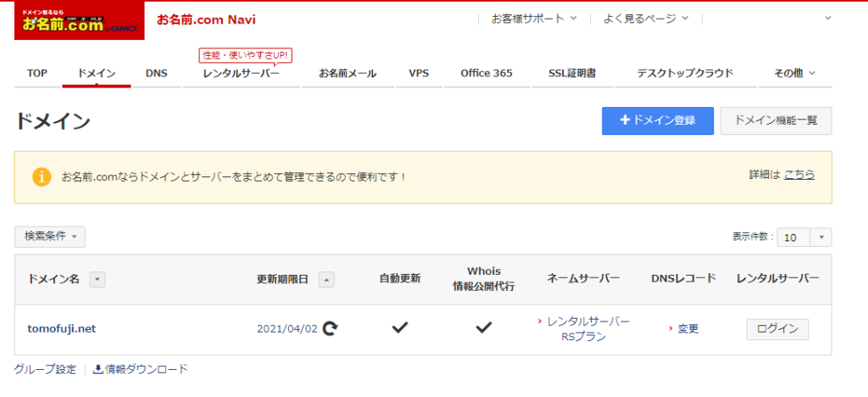Click the お名前.com logo
The image size is (868, 397).
pos(79,20)
